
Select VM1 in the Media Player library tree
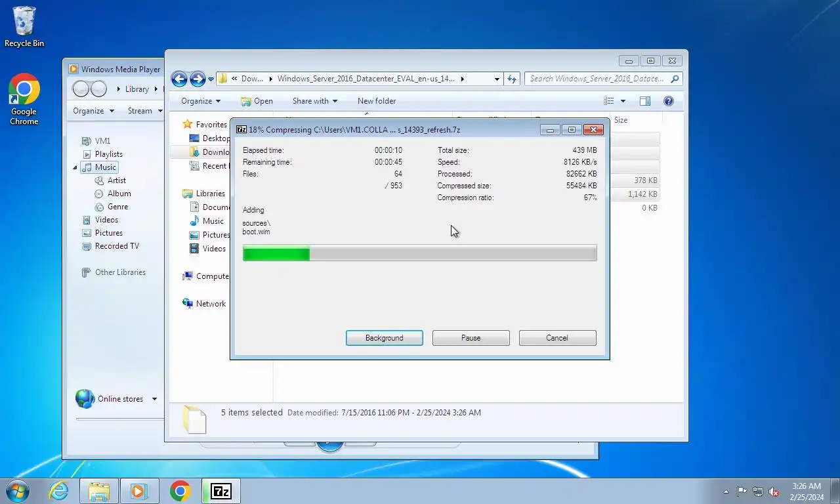(96, 141)
